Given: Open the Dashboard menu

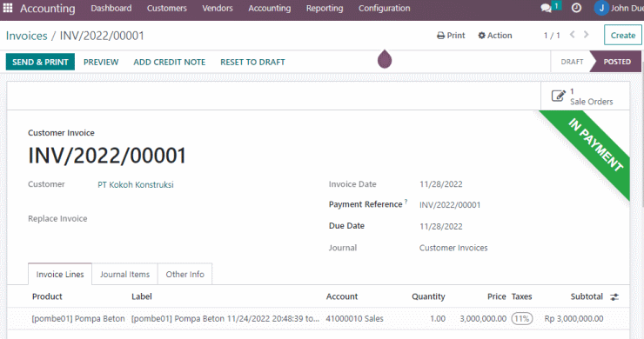Looking at the screenshot, I should point(111,8).
